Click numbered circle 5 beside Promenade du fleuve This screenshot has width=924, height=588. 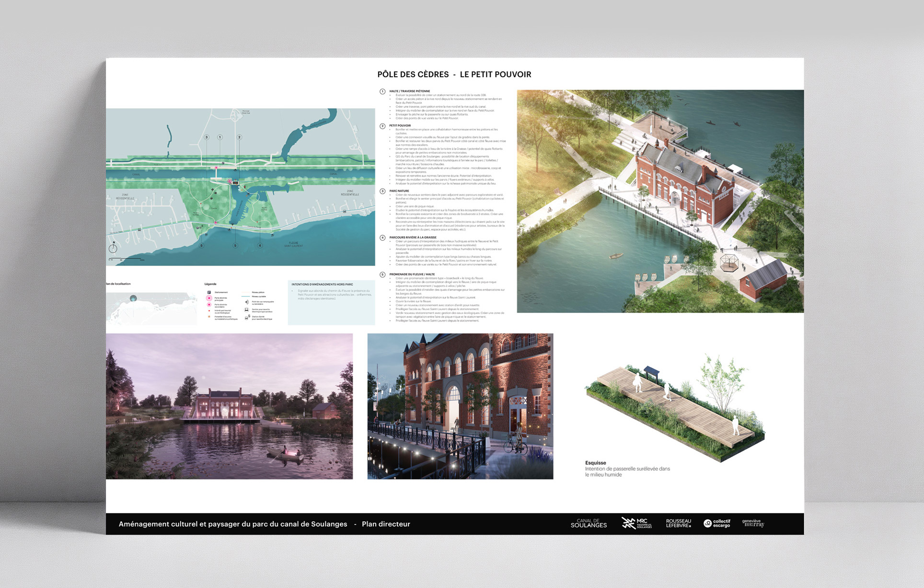382,275
